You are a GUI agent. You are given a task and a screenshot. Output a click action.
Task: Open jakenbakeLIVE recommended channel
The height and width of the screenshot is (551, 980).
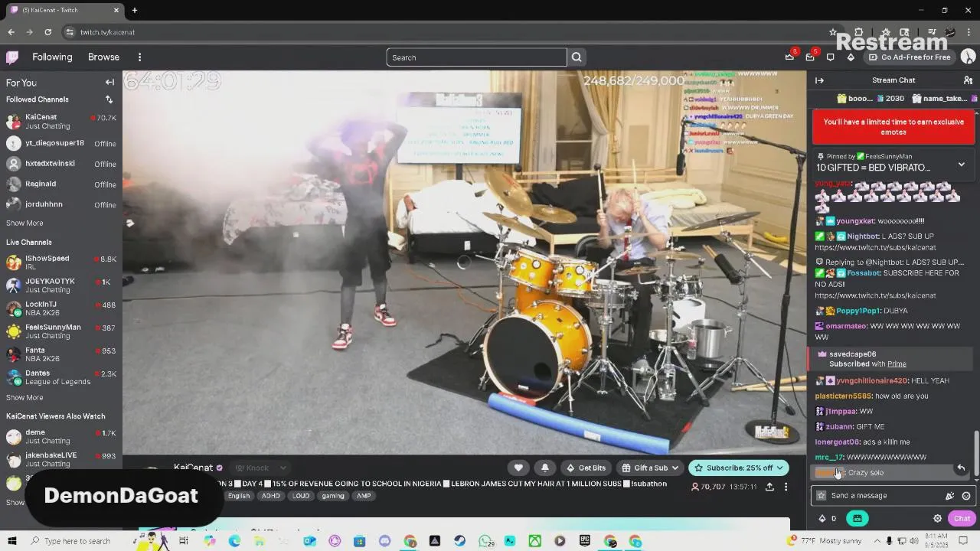tap(61, 459)
